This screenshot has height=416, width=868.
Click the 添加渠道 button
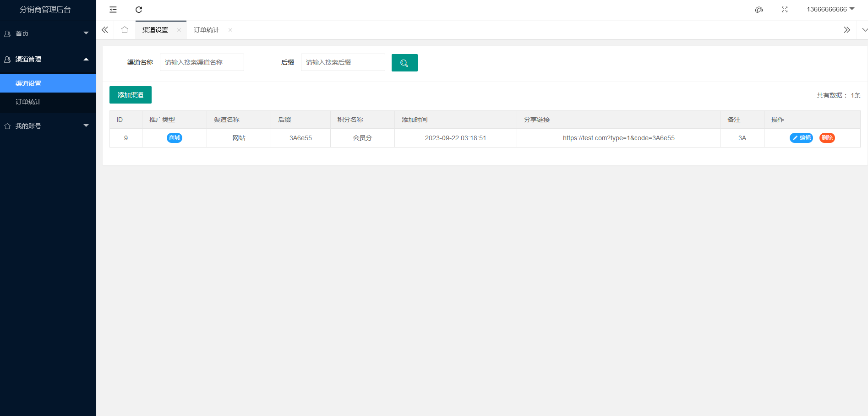pos(131,95)
